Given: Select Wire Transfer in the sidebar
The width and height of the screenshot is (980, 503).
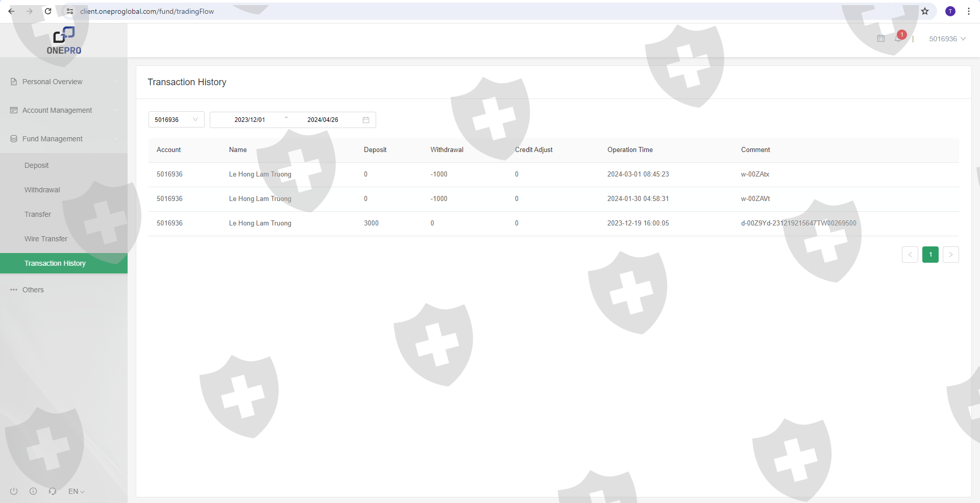Looking at the screenshot, I should (46, 239).
